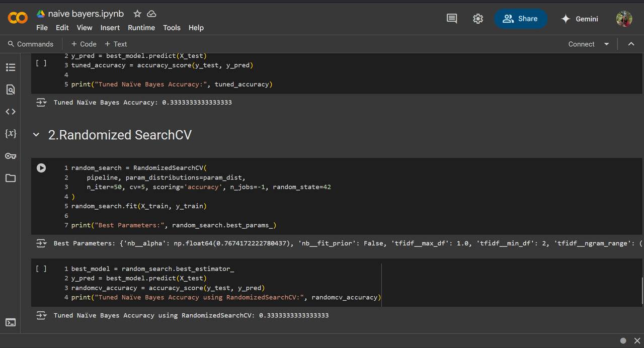
Task: Open the Table of contents sidebar icon
Action: coord(11,67)
